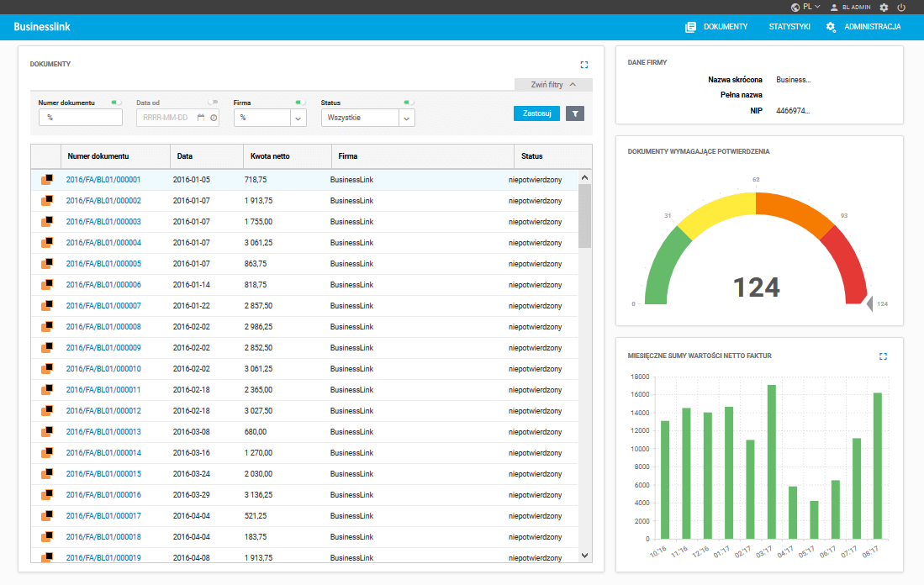Open settings gear in top bar

point(884,7)
